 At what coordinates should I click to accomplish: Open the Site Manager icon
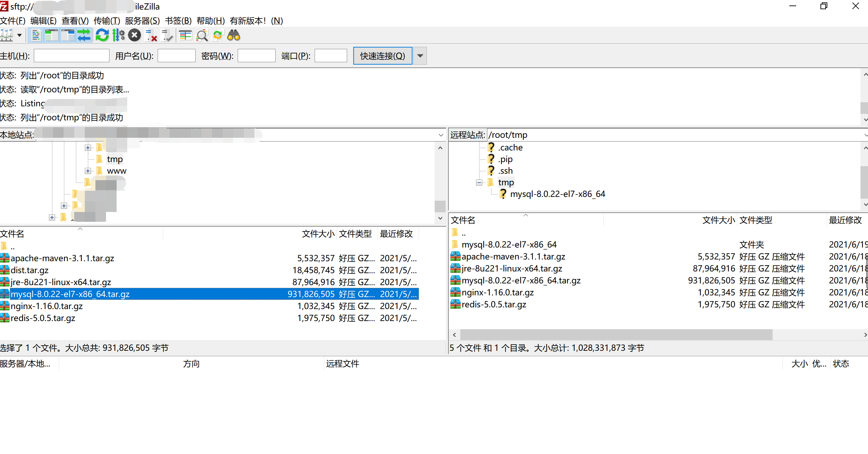coord(7,35)
